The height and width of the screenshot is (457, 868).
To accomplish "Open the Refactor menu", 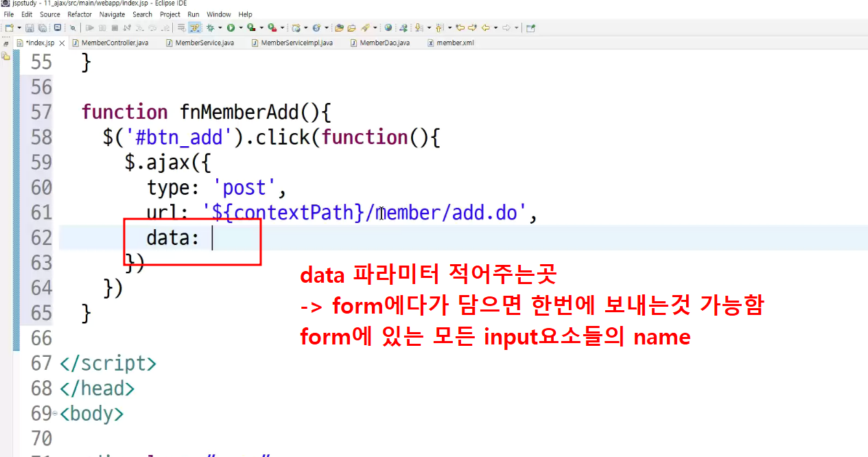I will click(80, 14).
